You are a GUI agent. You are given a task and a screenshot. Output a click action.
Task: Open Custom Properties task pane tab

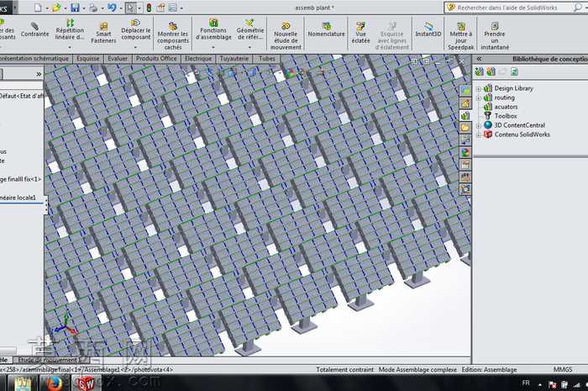(x=465, y=165)
